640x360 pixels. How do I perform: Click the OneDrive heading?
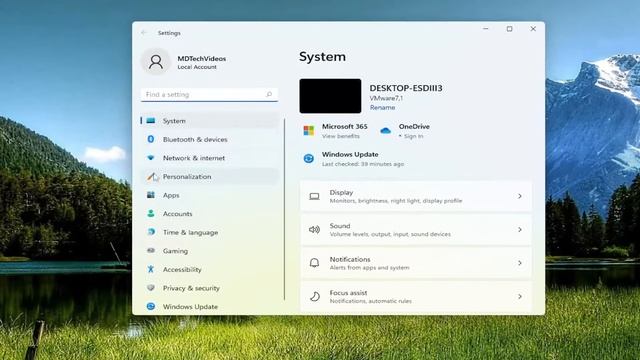point(414,127)
